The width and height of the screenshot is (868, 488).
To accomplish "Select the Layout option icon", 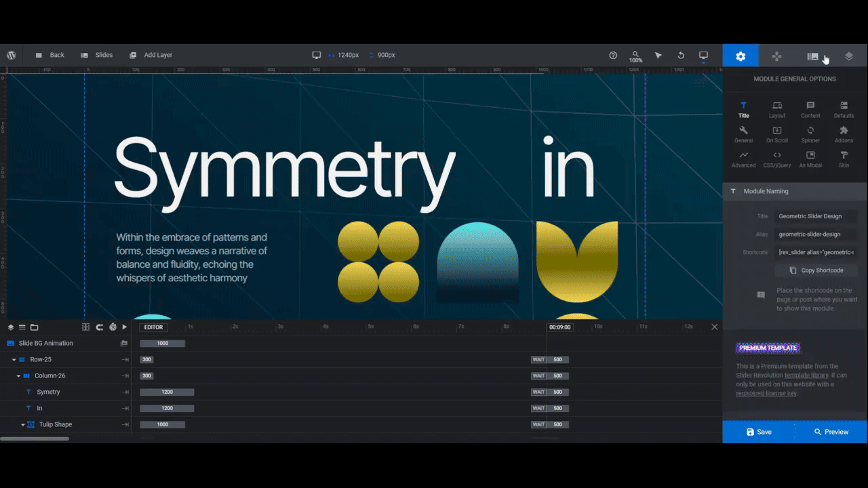I will [x=777, y=110].
